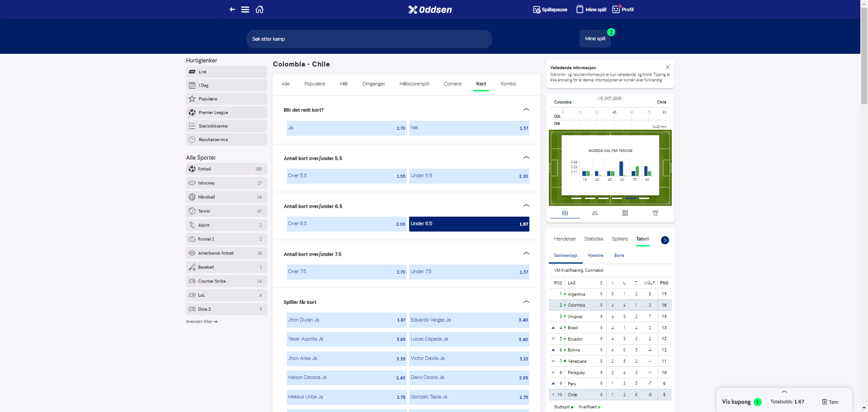This screenshot has height=412, width=868.
Task: Open Vis kupong
Action: (x=736, y=402)
